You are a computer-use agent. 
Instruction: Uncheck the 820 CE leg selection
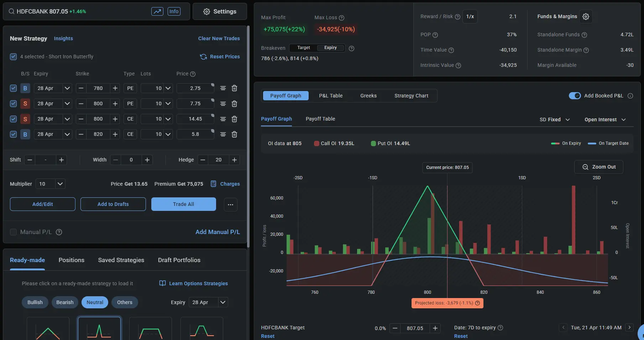tap(13, 134)
